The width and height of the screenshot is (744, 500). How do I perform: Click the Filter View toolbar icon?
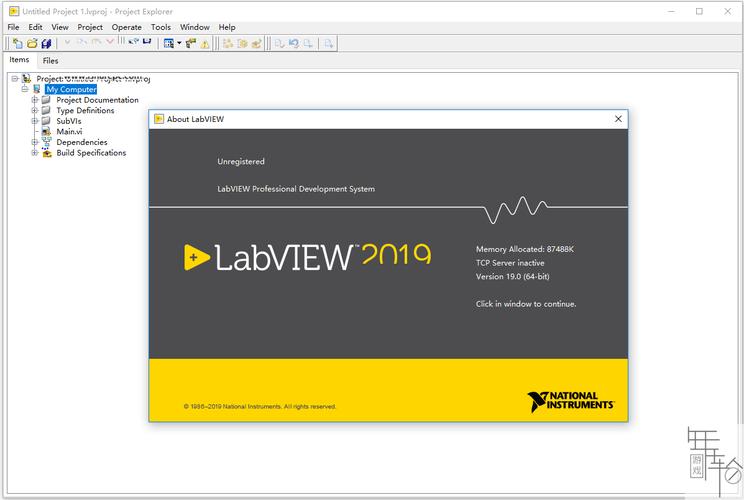point(168,44)
